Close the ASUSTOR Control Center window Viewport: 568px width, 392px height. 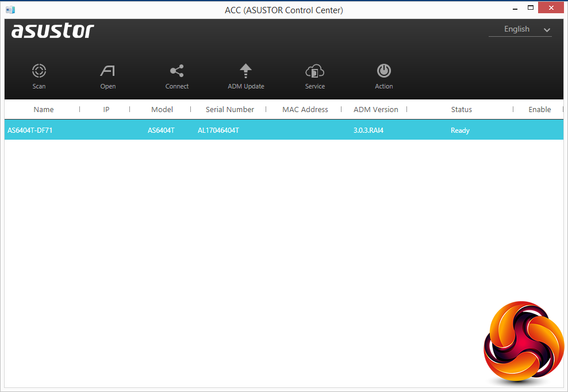[x=551, y=7]
